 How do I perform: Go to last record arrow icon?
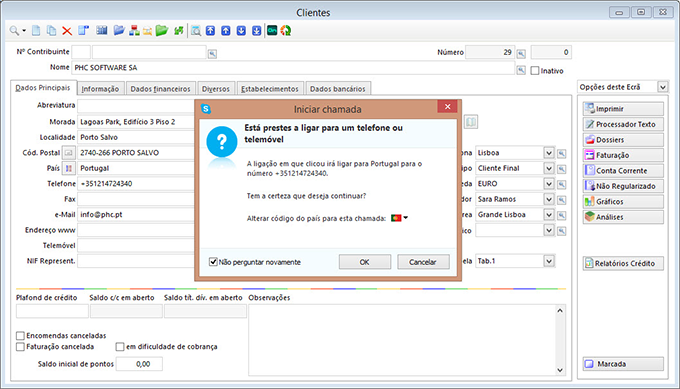pos(257,31)
